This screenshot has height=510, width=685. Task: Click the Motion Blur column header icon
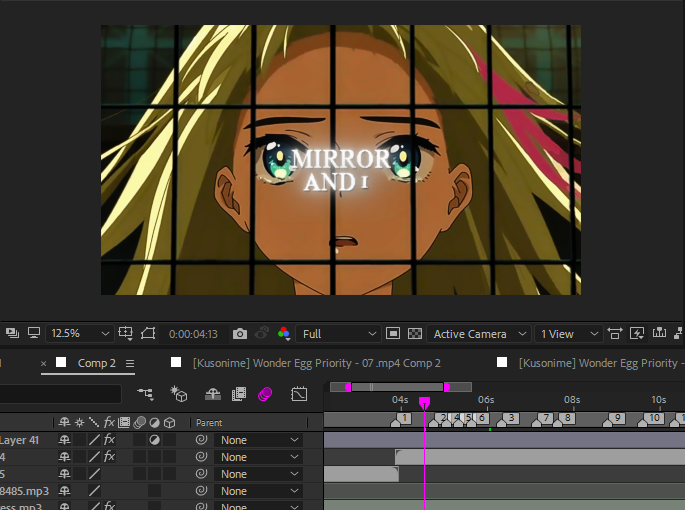click(139, 423)
